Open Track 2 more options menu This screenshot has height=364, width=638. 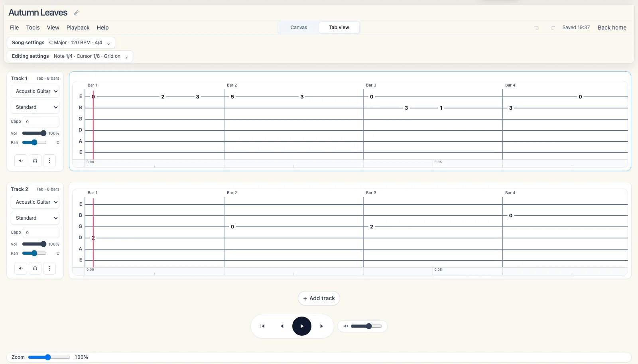(49, 268)
